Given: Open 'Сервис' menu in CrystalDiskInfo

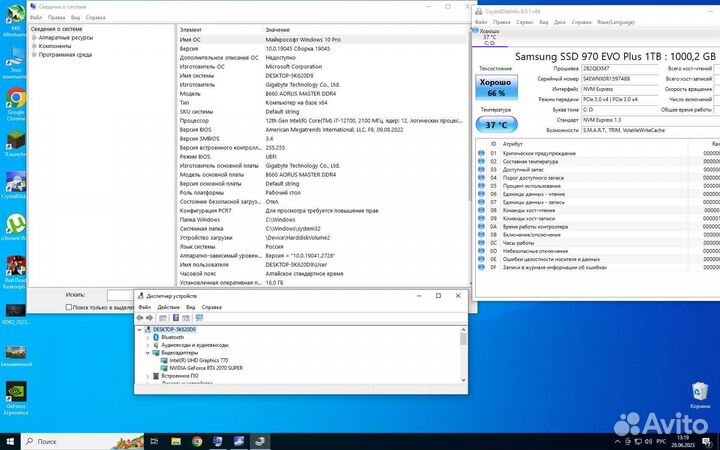Looking at the screenshot, I should [x=524, y=22].
